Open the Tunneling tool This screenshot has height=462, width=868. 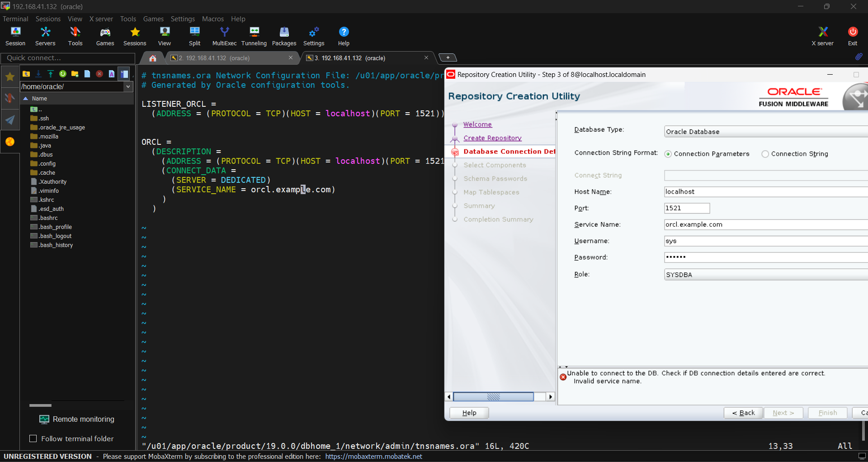254,36
